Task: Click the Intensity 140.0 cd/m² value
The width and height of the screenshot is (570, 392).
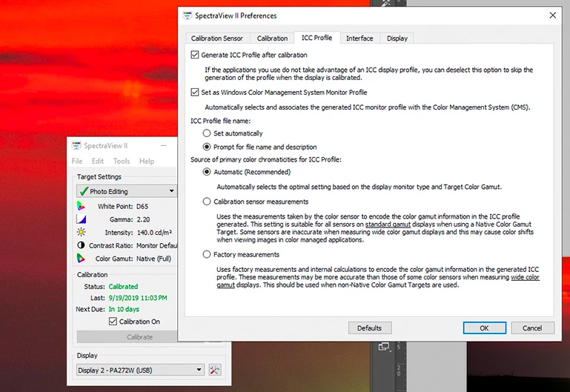Action: click(x=154, y=233)
